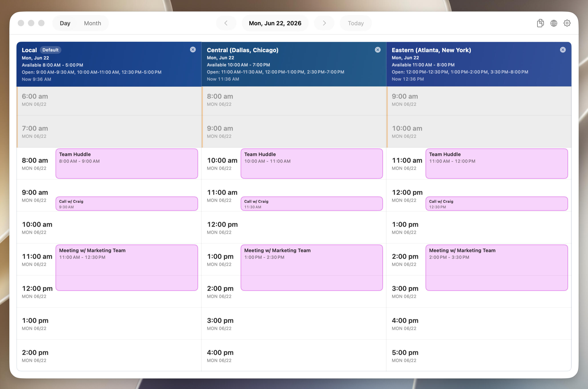Remove the Central (Dallas, Chicago) column

click(x=378, y=50)
